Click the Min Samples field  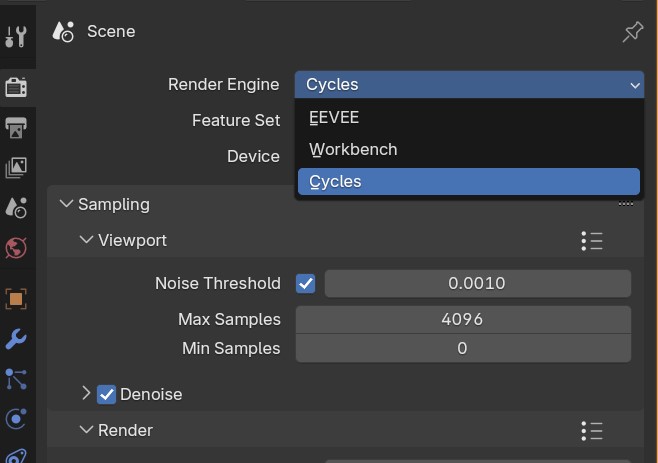[x=463, y=348]
